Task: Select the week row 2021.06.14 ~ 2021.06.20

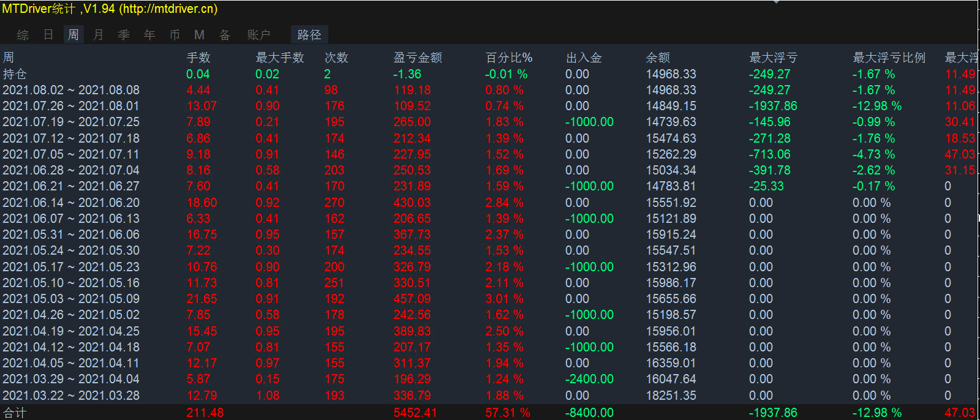Action: point(71,203)
